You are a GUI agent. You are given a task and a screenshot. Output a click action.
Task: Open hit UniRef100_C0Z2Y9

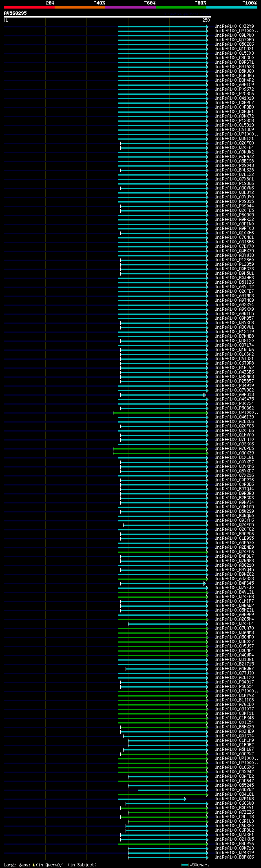tap(234, 26)
